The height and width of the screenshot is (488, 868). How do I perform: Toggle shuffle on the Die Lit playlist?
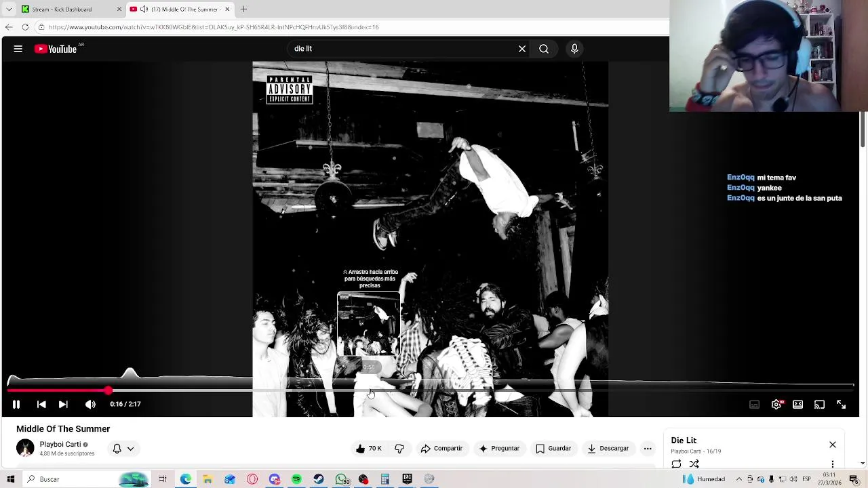(694, 464)
